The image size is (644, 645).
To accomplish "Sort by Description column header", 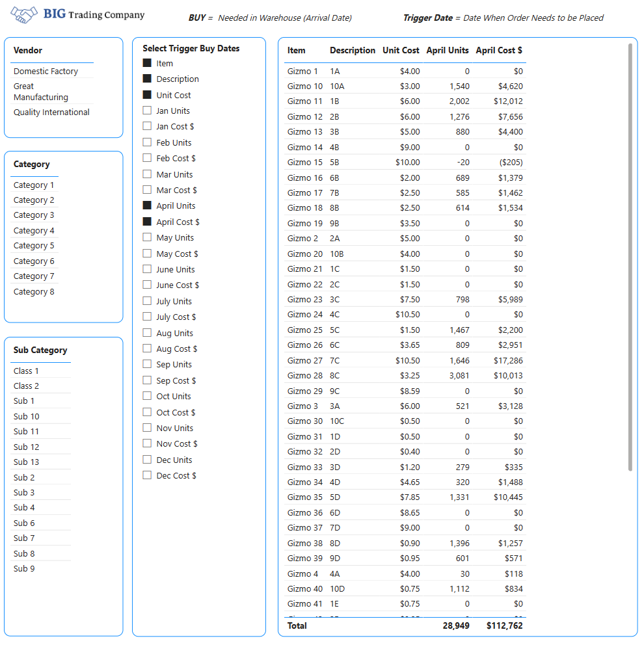I will 352,50.
